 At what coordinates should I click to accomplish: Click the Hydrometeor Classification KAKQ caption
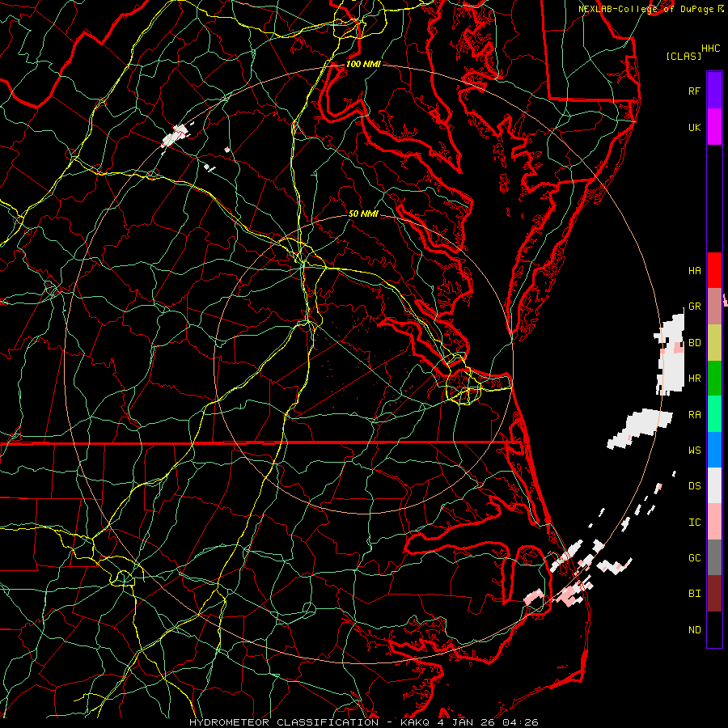[x=364, y=722]
